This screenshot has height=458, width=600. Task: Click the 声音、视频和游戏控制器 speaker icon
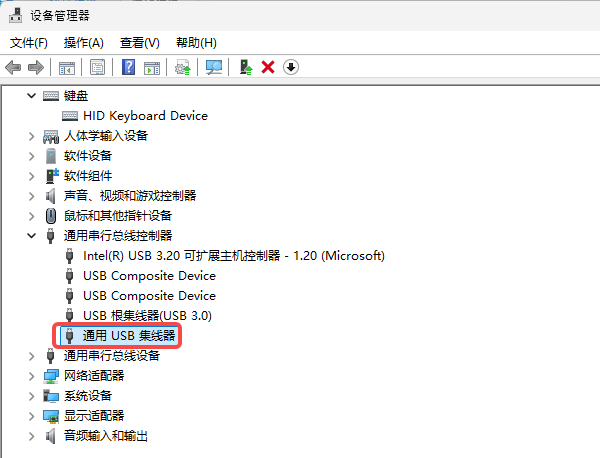[x=51, y=196]
